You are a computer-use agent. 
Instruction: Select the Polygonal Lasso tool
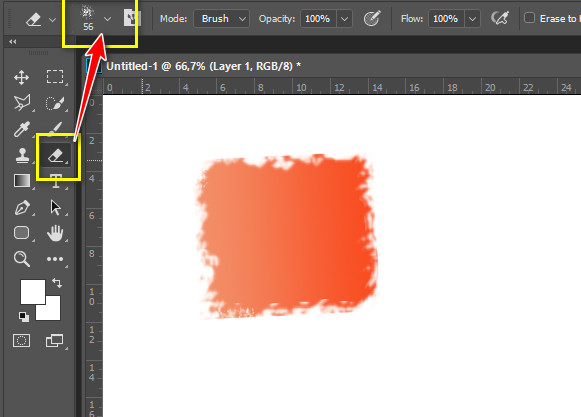click(x=22, y=103)
